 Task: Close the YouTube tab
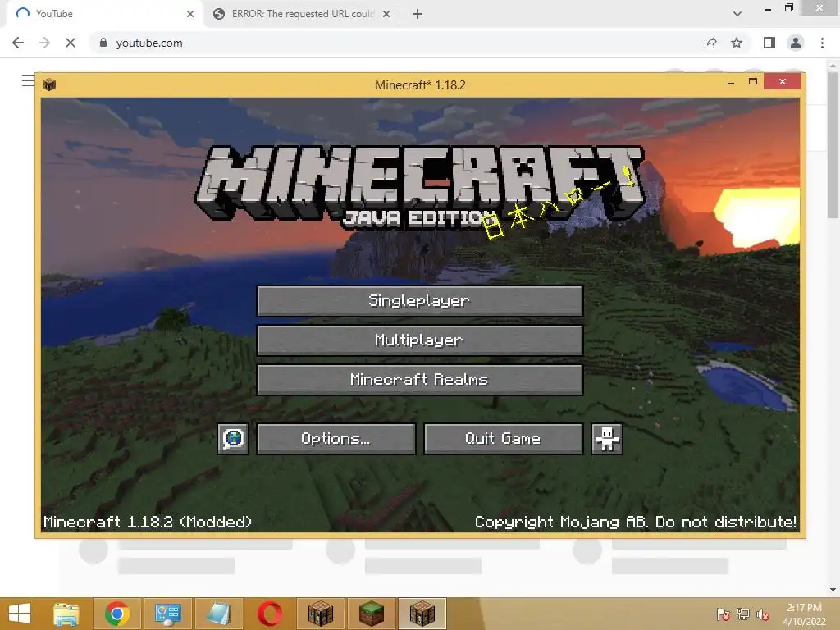point(190,14)
